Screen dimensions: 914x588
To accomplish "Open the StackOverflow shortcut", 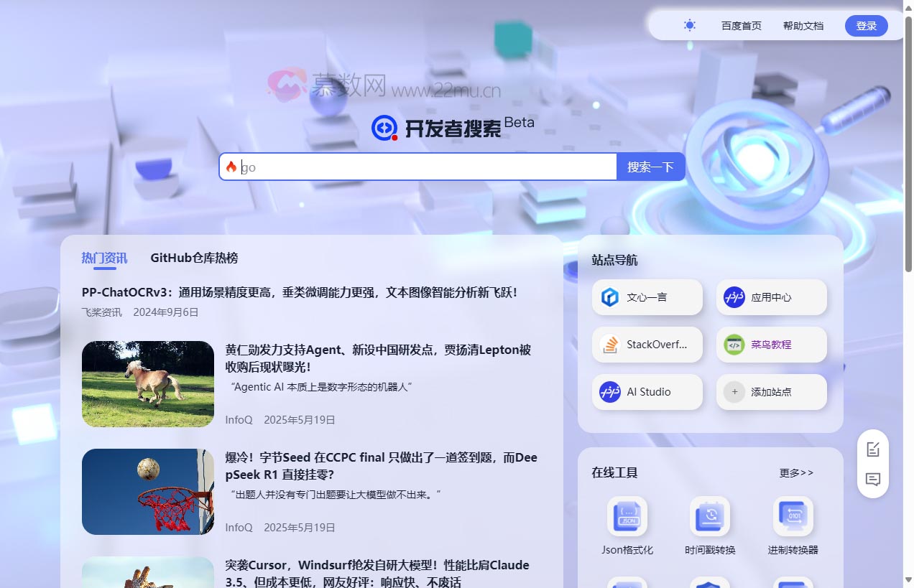I will tap(646, 345).
